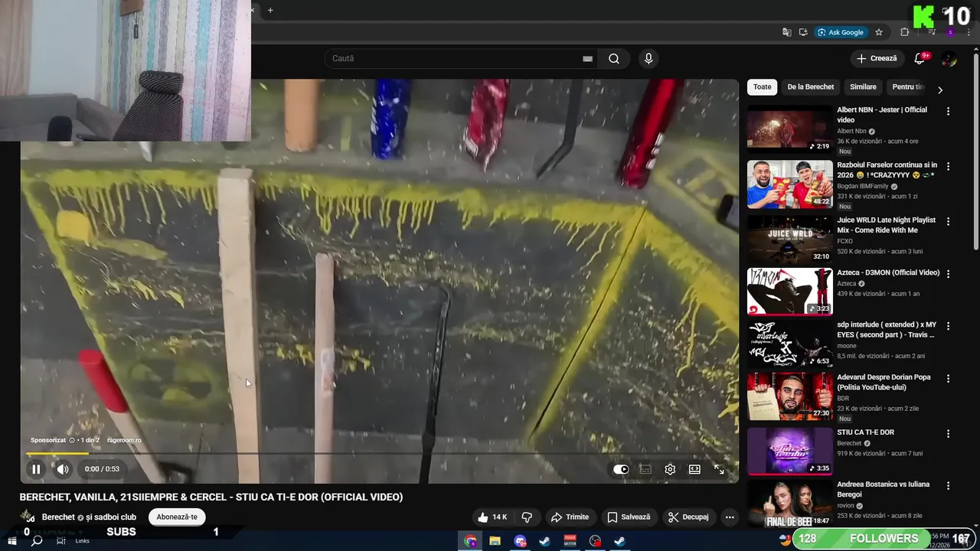Click the sponsored rageroom.ro link

point(124,440)
